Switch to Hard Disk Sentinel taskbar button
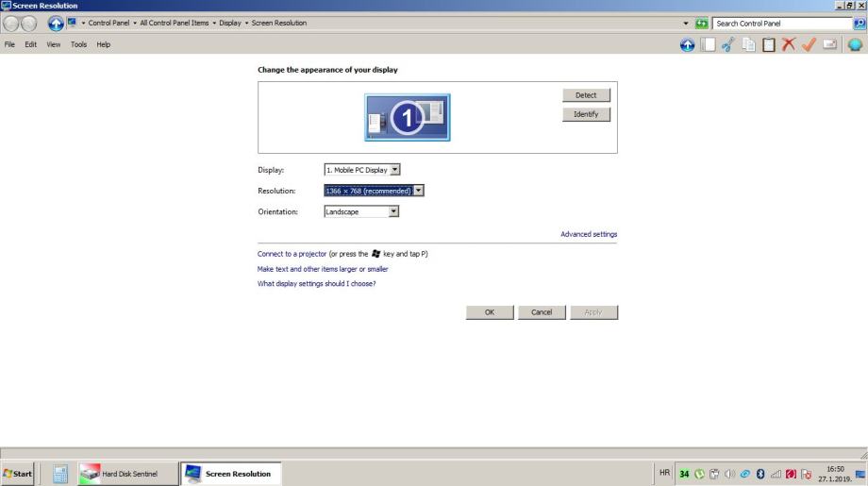The image size is (868, 486). coord(128,474)
